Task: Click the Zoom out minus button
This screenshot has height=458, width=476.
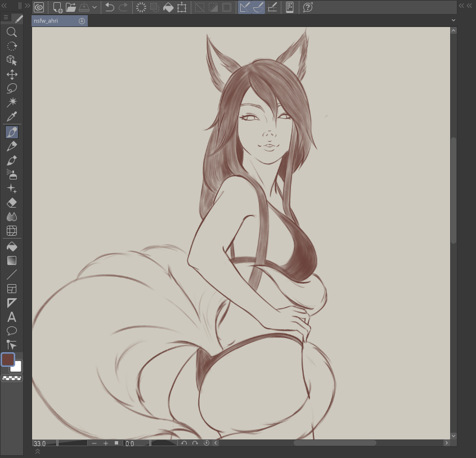Action: pyautogui.click(x=94, y=443)
